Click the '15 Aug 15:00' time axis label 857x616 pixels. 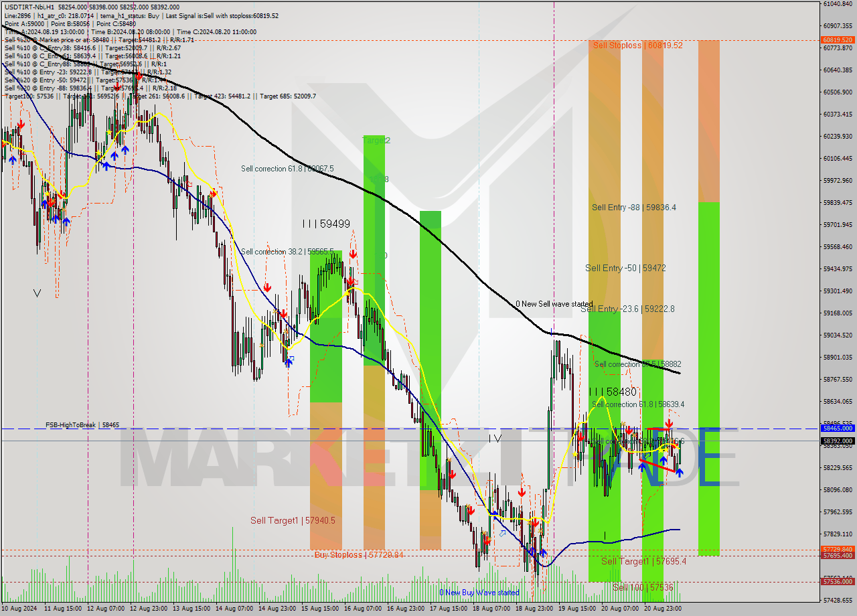pos(321,609)
